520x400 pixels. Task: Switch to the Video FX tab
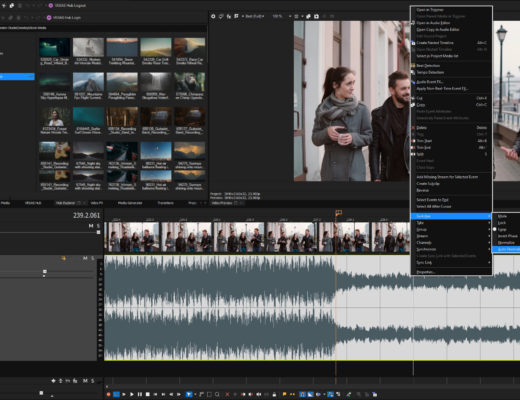click(97, 203)
